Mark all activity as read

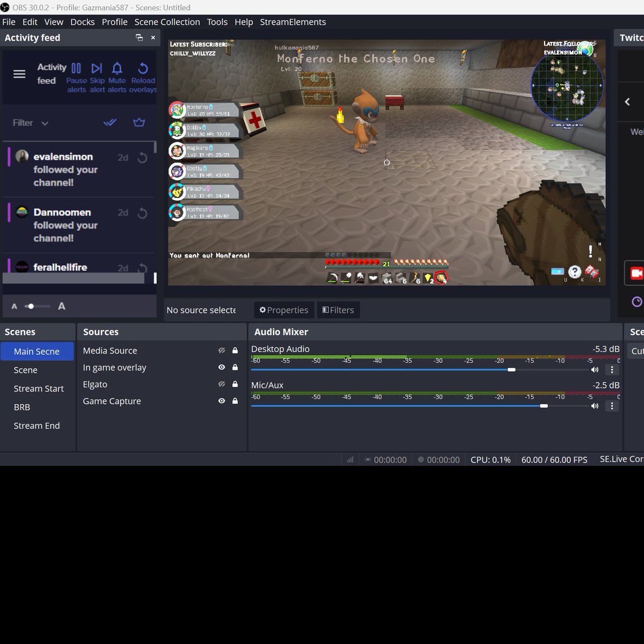click(110, 123)
